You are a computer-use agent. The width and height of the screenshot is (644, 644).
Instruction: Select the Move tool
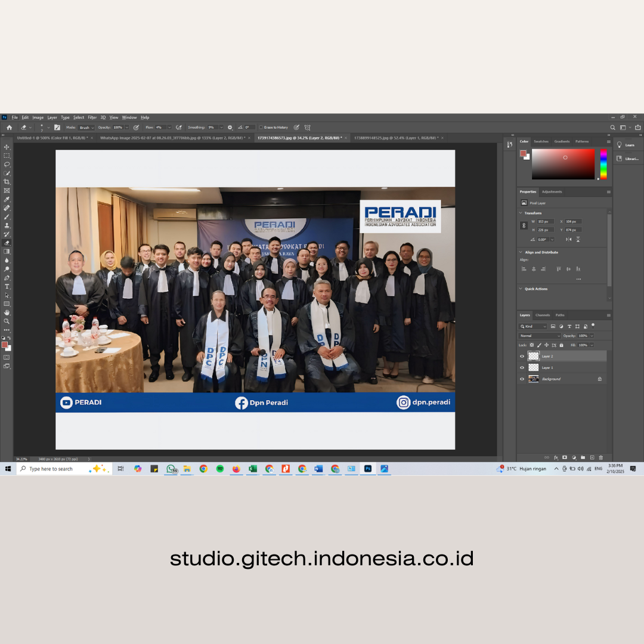[7, 147]
